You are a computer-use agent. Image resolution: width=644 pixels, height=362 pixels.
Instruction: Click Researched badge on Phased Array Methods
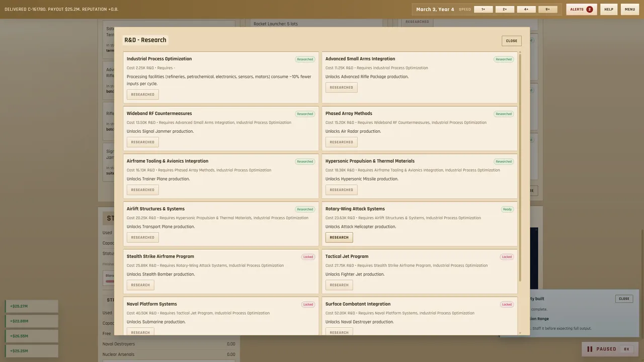click(504, 114)
